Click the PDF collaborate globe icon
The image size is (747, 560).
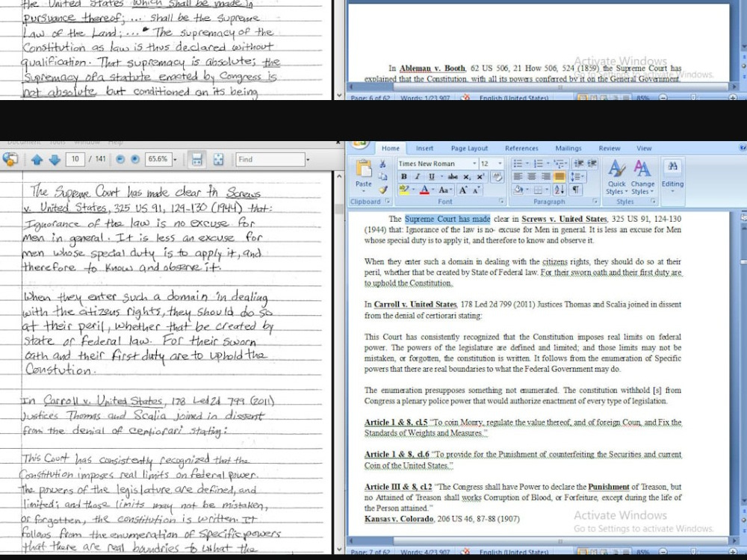point(10,159)
